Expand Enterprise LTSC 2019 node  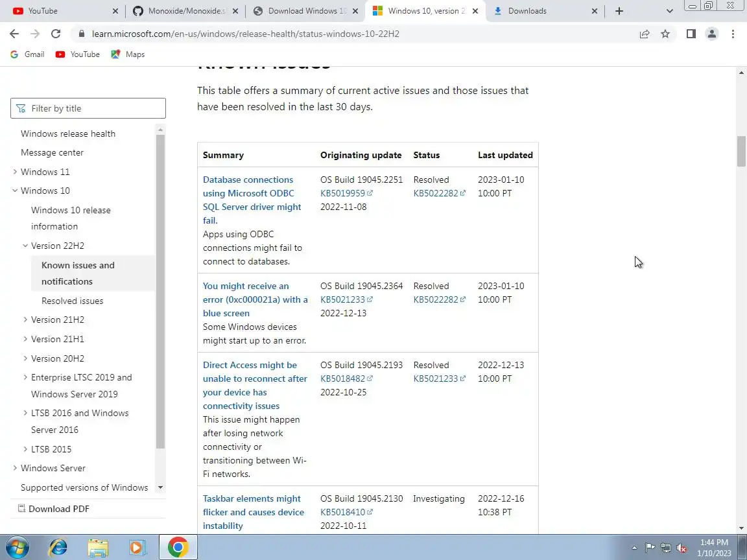click(25, 377)
